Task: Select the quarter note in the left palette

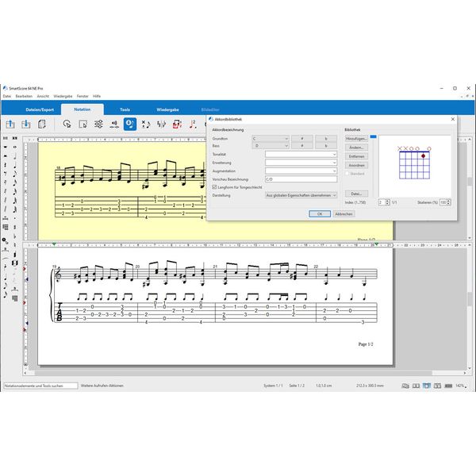Action: point(14,166)
